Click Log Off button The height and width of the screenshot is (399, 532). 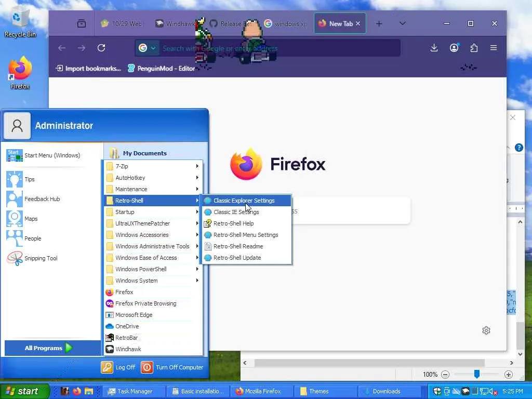pyautogui.click(x=118, y=367)
